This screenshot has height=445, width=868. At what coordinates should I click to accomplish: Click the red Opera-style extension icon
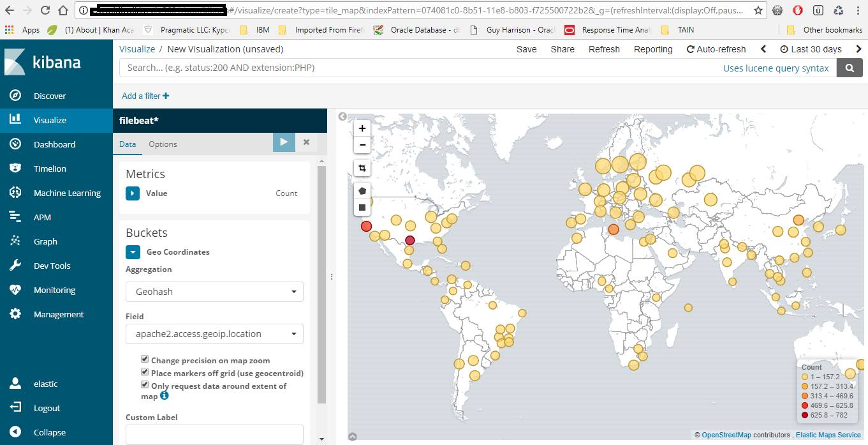tap(798, 10)
